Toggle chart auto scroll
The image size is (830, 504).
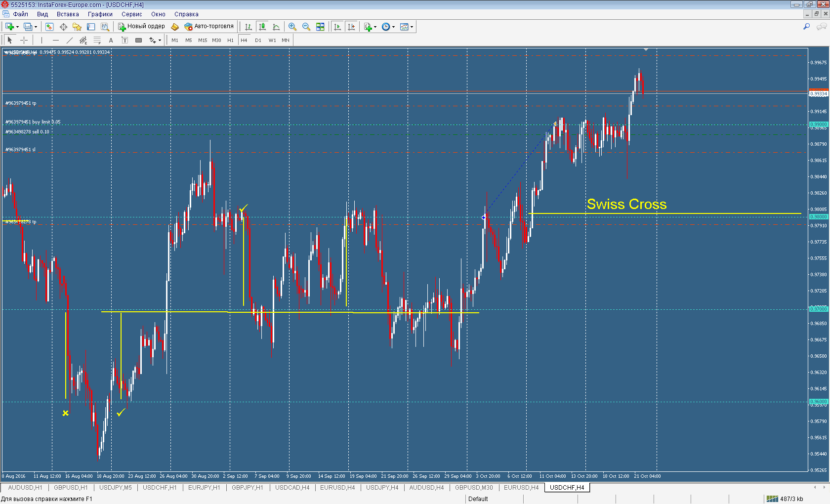pyautogui.click(x=337, y=27)
